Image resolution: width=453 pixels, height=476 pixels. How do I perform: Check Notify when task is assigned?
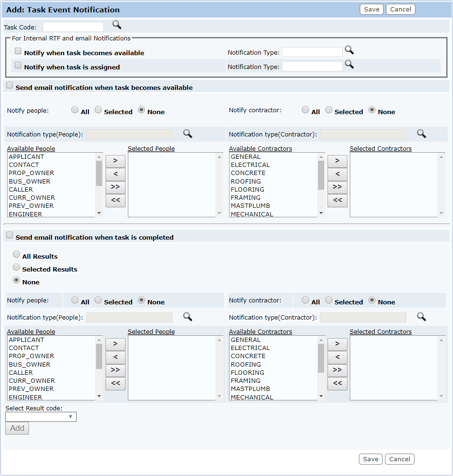click(18, 66)
